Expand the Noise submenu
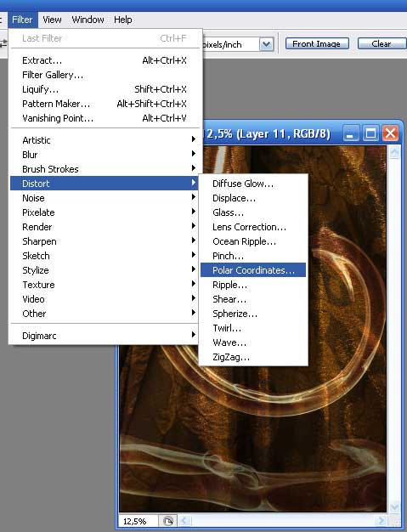Image resolution: width=407 pixels, height=532 pixels. click(105, 198)
